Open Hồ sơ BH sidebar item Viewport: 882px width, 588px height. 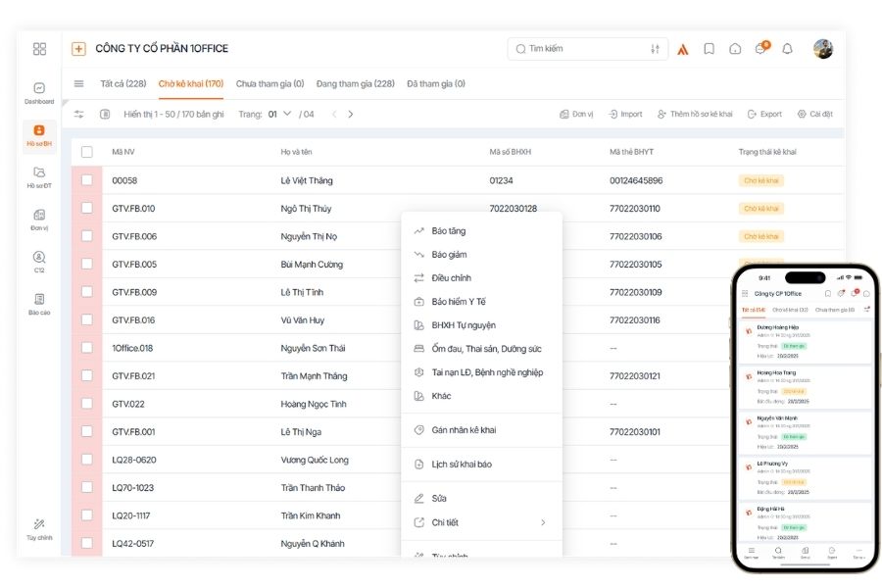tap(39, 135)
